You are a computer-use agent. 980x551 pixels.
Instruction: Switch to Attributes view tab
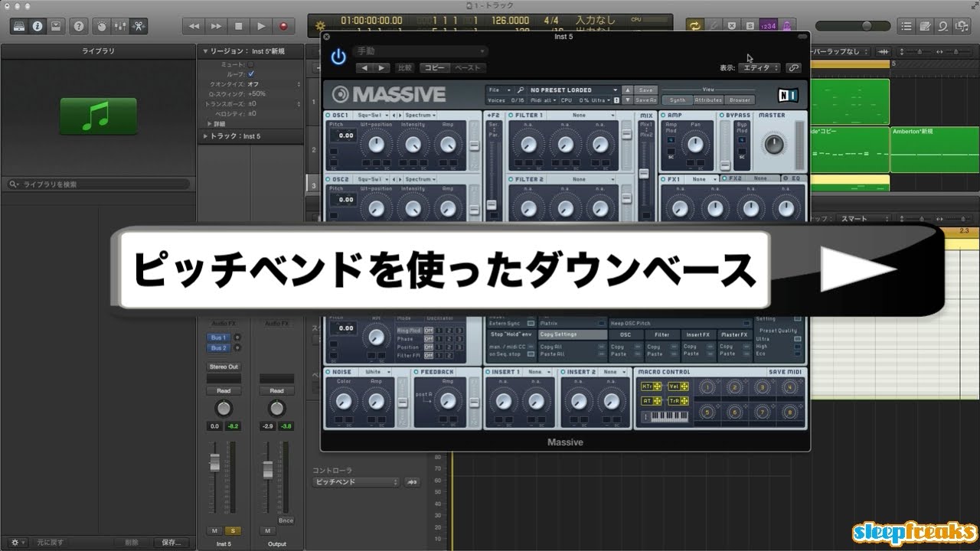(708, 99)
